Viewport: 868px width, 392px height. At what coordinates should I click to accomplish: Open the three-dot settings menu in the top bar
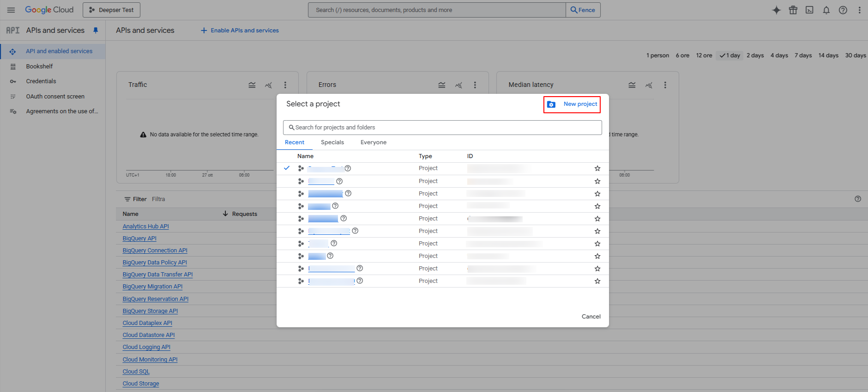[x=860, y=10]
